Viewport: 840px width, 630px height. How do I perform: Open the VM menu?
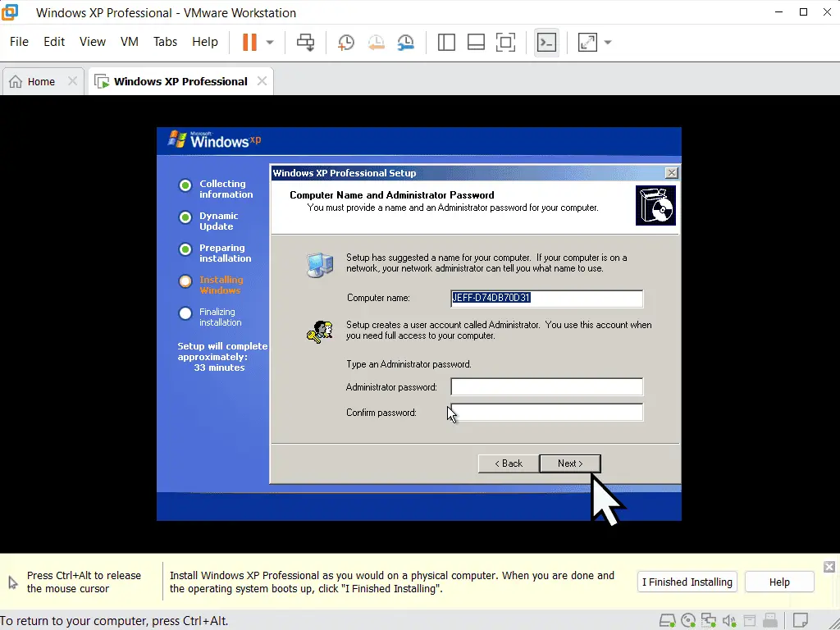(x=130, y=42)
